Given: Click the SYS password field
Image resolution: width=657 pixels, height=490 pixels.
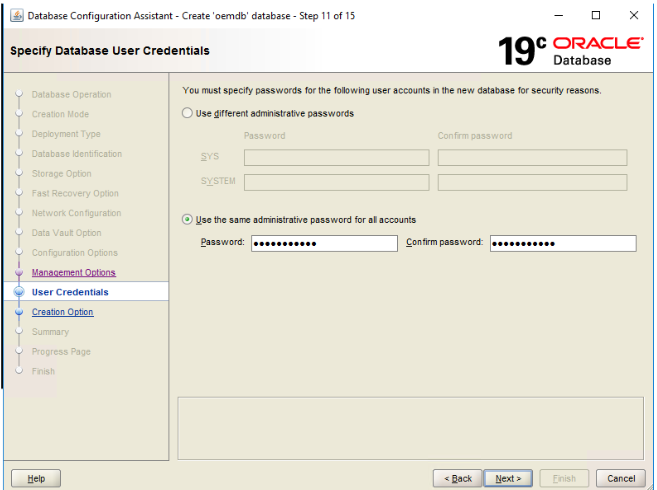Looking at the screenshot, I should [336, 158].
